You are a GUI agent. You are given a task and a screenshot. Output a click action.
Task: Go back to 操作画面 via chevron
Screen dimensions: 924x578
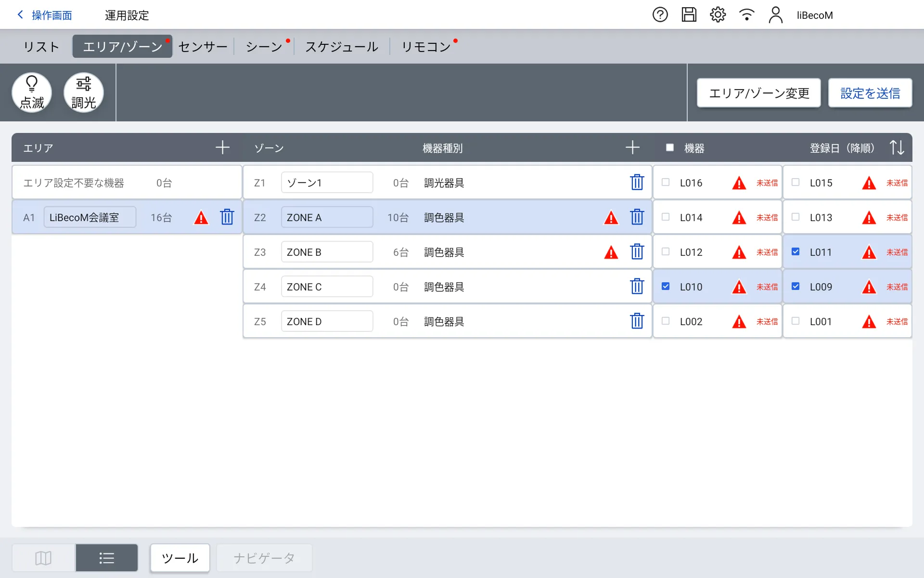(x=20, y=15)
